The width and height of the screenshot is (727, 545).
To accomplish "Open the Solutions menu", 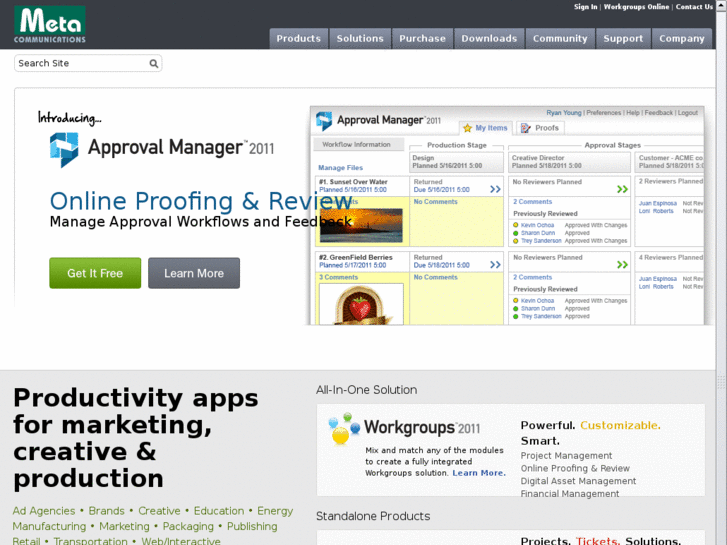I will (360, 39).
